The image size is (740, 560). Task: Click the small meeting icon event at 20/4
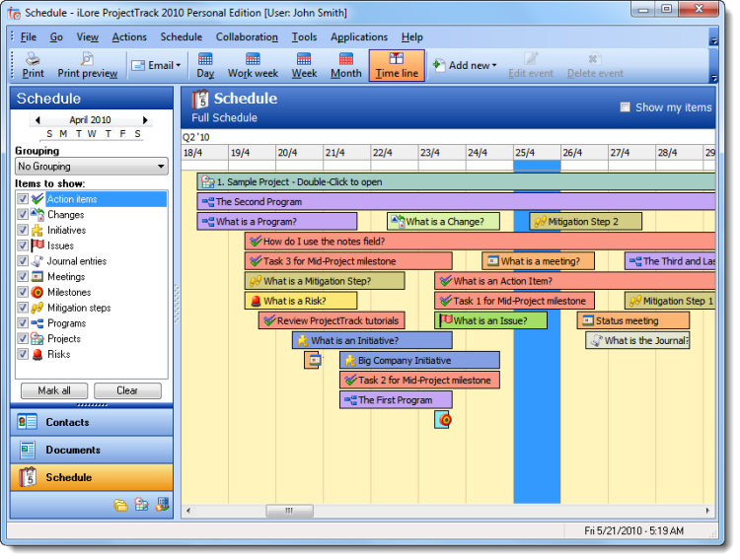point(313,361)
